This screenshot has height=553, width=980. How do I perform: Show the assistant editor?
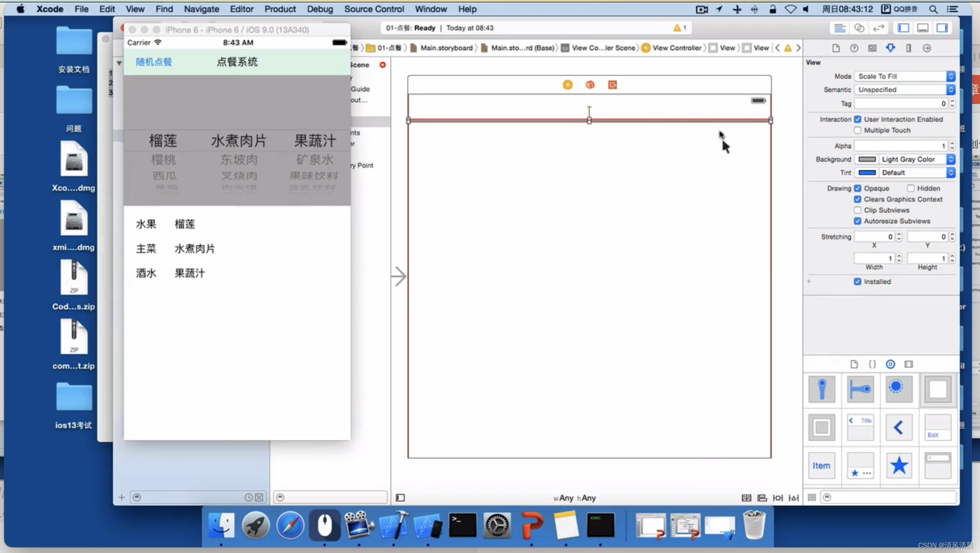tap(859, 28)
